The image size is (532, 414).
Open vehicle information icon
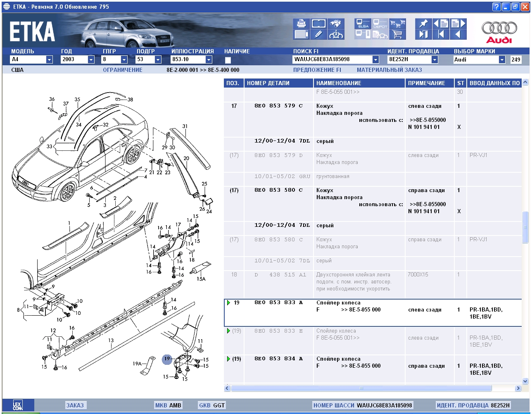336,34
